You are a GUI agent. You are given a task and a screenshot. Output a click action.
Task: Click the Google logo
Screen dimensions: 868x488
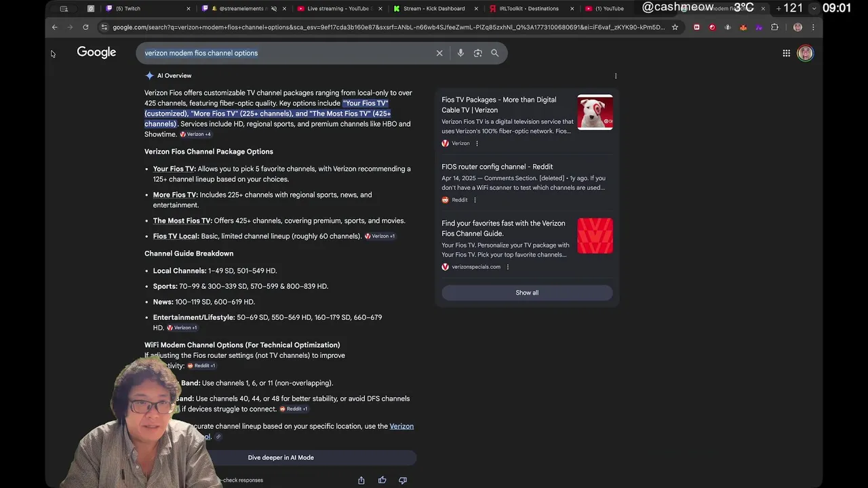(96, 52)
